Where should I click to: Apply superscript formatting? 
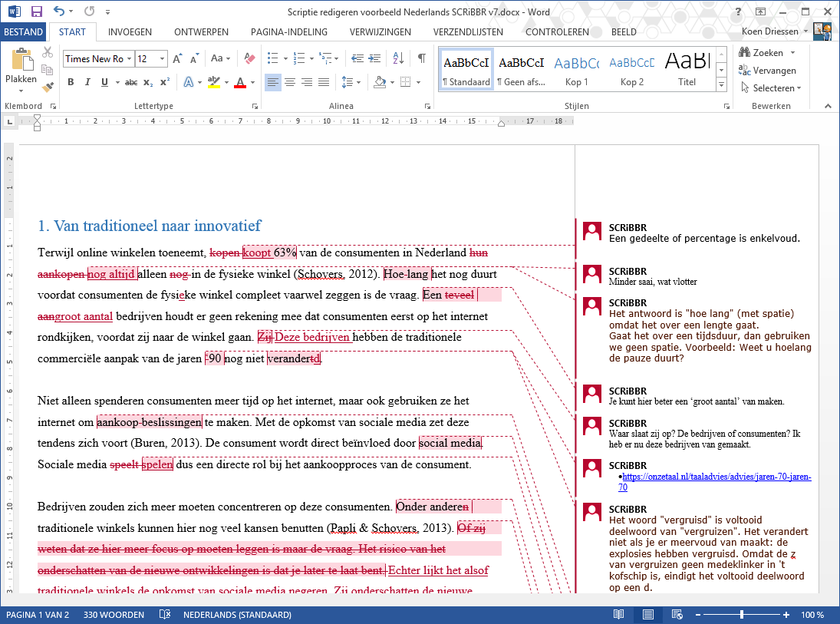(x=165, y=82)
